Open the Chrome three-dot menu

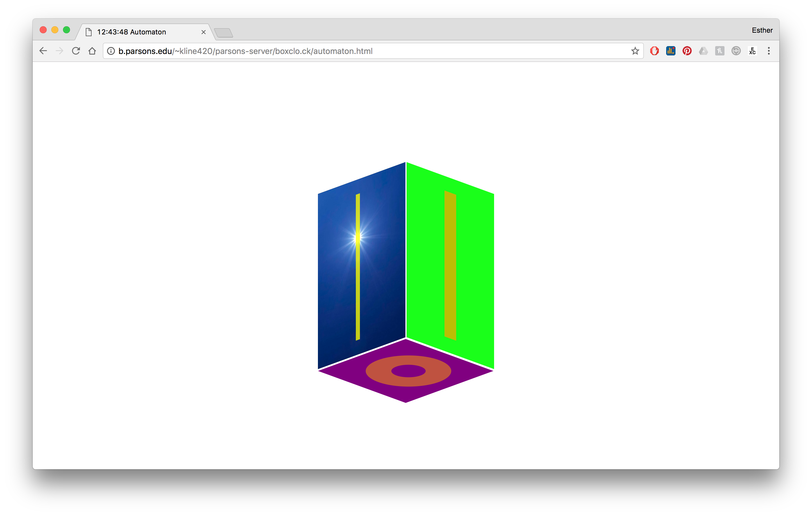tap(769, 51)
